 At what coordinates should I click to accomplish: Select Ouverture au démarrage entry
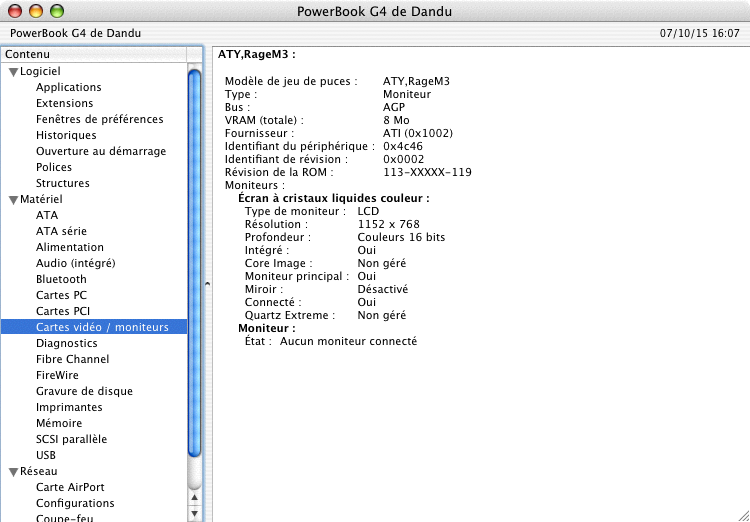101,151
